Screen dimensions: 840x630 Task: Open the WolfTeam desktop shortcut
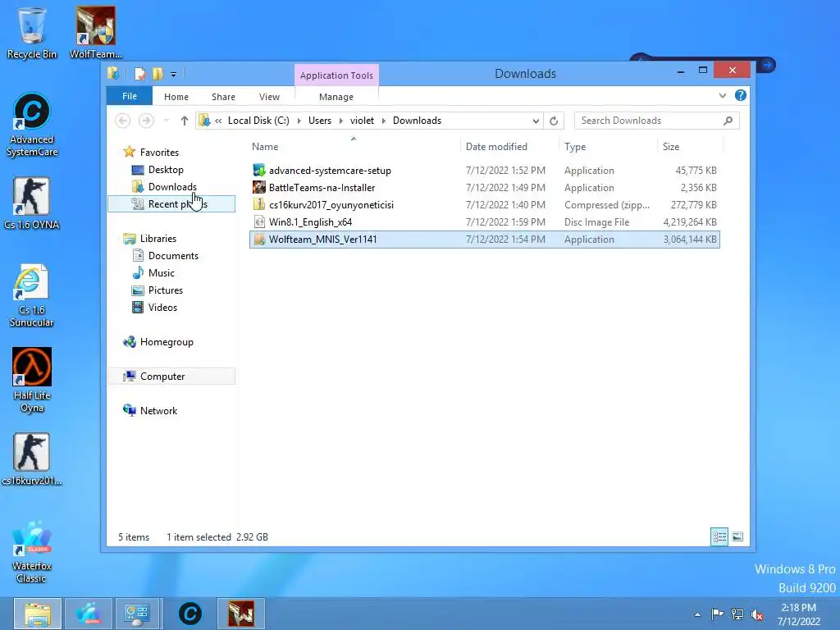point(96,32)
